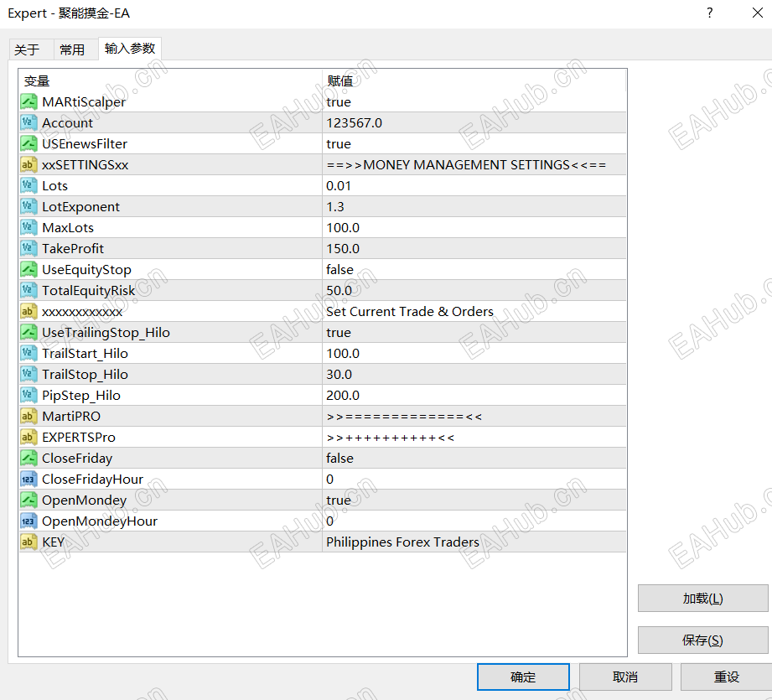Click the 加载(L) button

coord(702,599)
